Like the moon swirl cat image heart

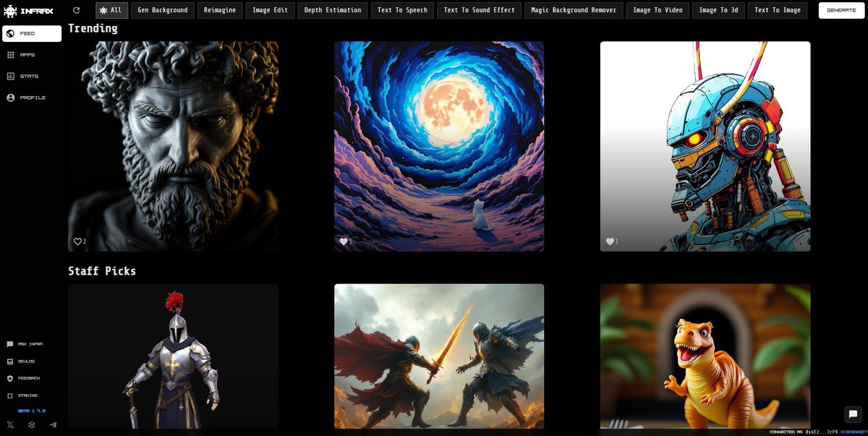344,241
